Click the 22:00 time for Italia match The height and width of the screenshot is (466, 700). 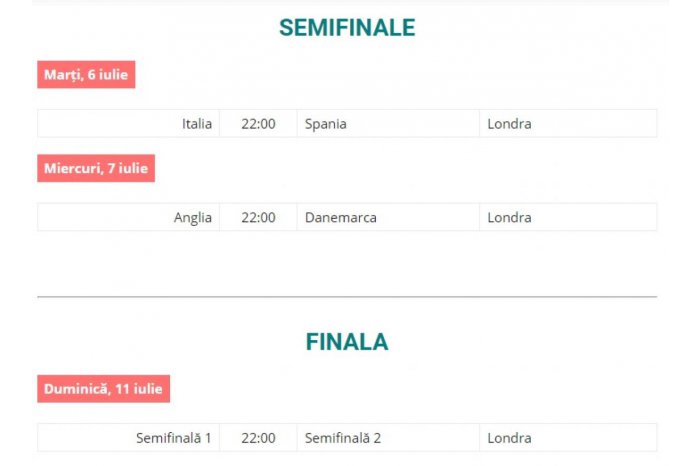tap(258, 124)
